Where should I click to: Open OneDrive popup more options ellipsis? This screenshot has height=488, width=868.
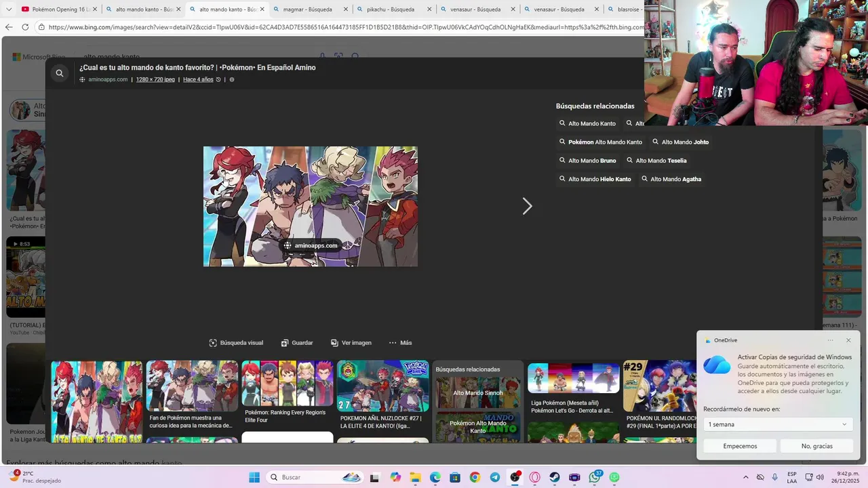tap(830, 340)
